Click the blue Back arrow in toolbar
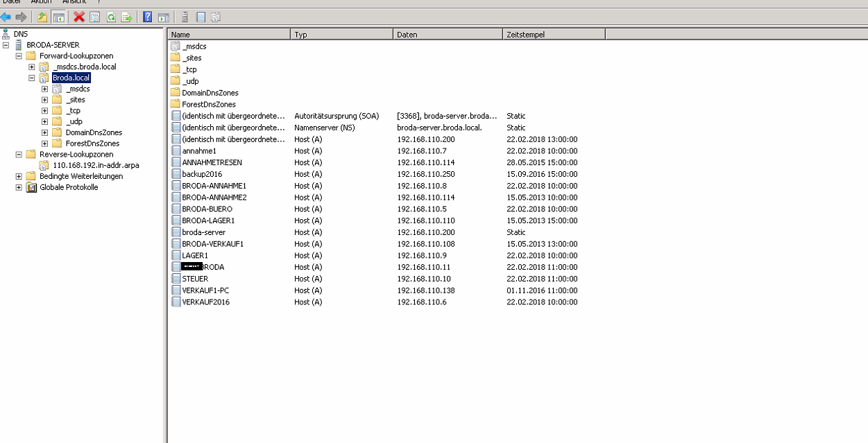Viewport: 868px width, 443px height. pos(6,17)
